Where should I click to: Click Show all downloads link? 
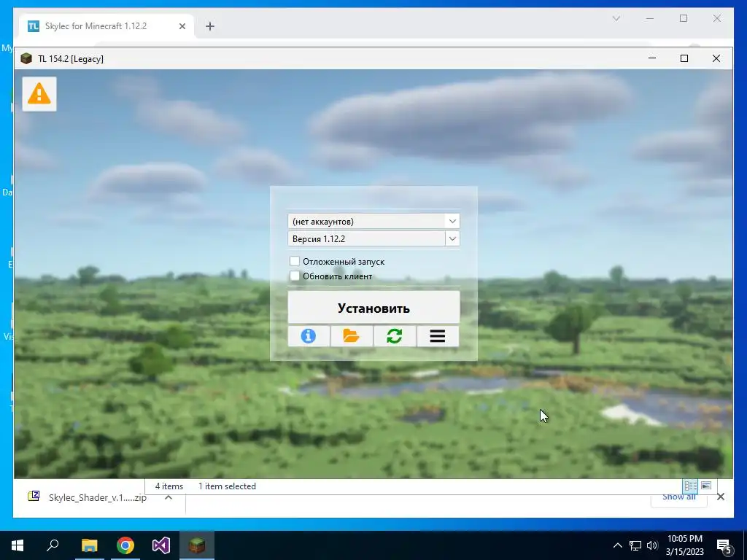coord(678,497)
